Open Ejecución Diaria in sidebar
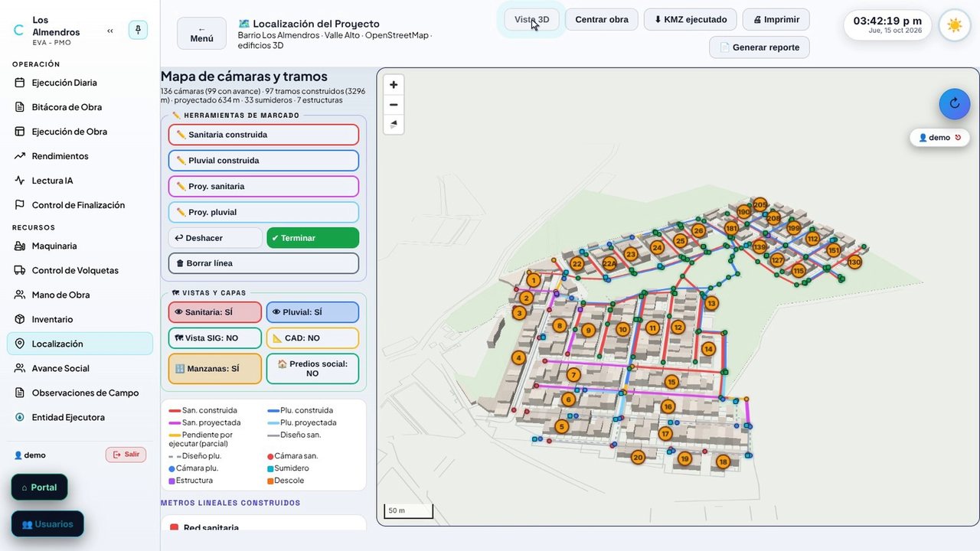Screen dimensions: 980x551 (x=80, y=83)
